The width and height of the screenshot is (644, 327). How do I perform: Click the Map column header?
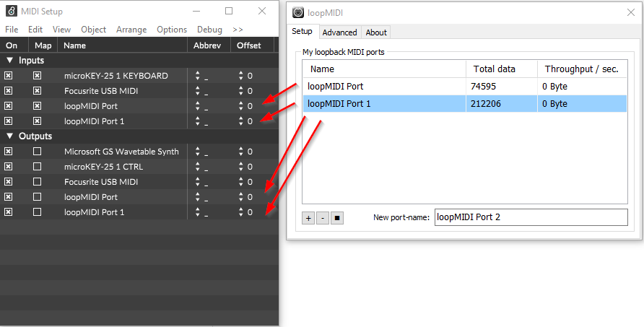coord(43,45)
